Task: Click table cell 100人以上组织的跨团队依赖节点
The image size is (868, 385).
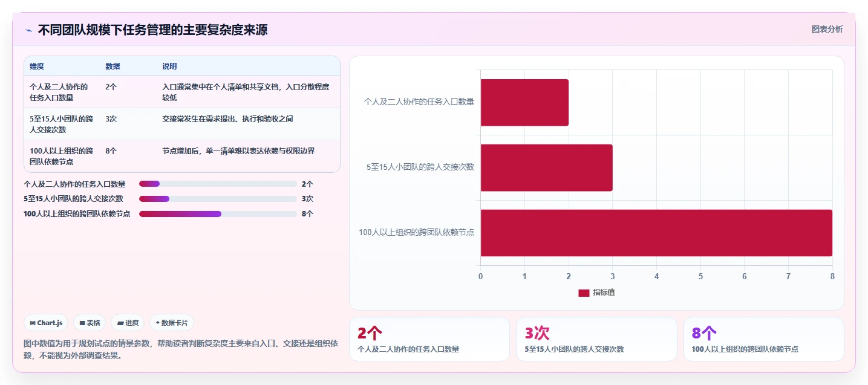Action: [61, 156]
